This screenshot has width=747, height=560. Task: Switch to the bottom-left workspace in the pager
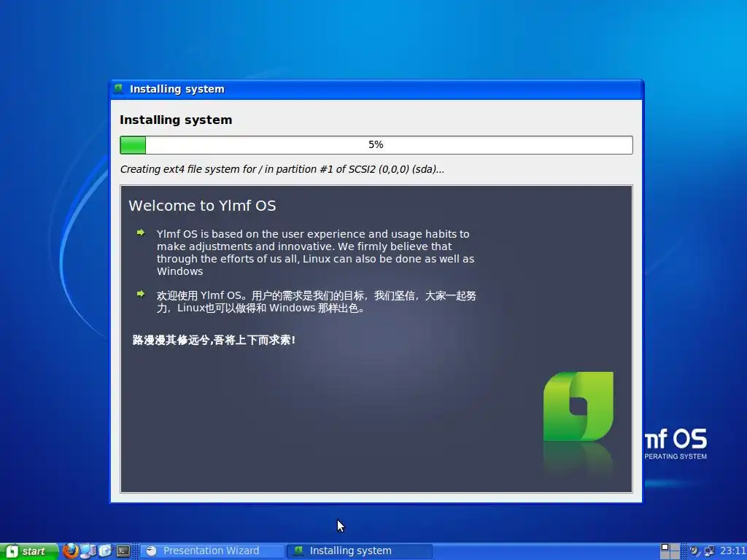(665, 555)
